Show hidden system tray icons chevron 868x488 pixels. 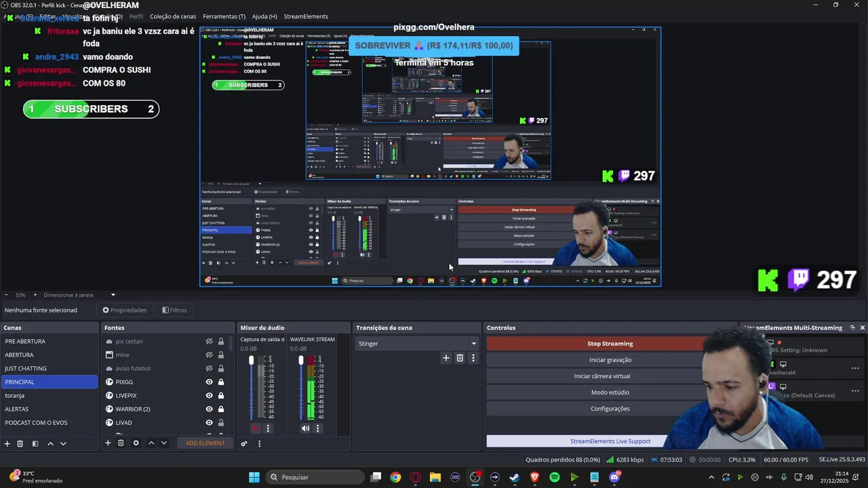pyautogui.click(x=711, y=477)
